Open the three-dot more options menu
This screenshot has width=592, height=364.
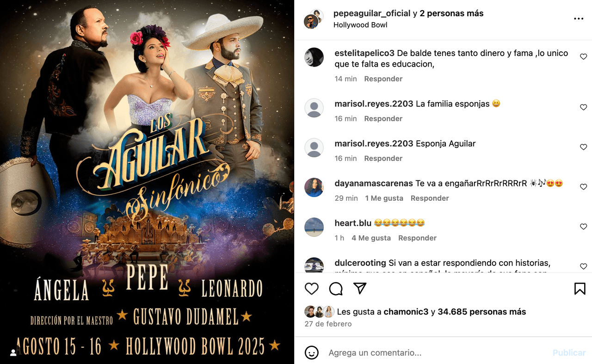[579, 19]
